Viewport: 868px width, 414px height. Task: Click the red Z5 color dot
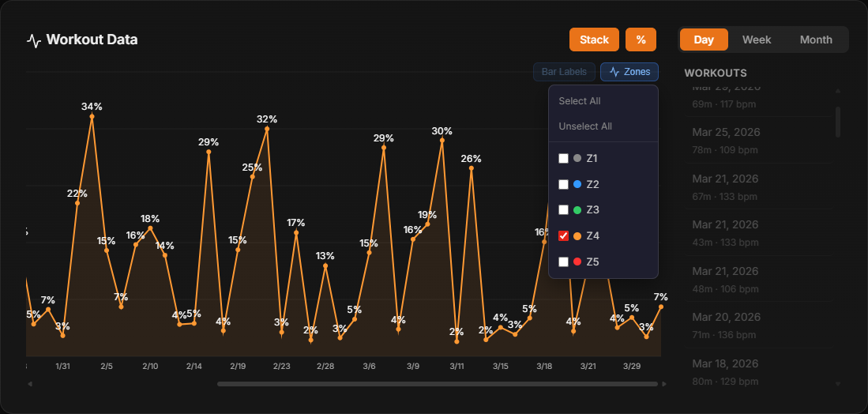(x=577, y=262)
